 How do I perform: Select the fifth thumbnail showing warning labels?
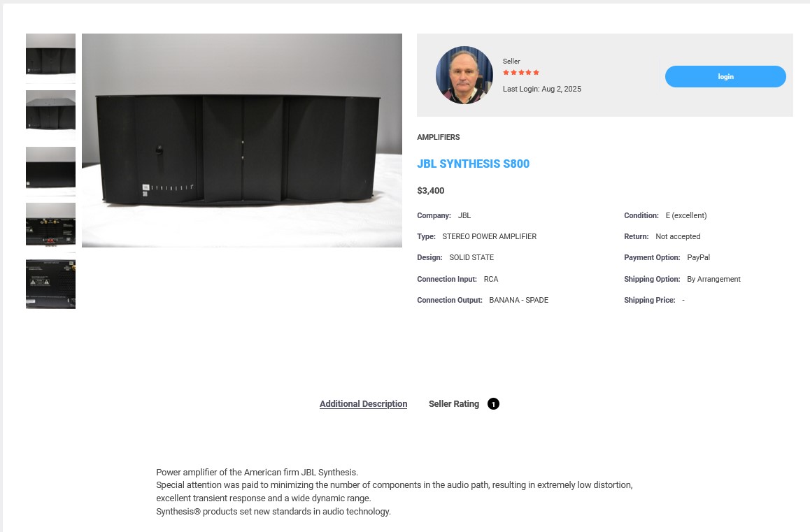[x=50, y=284]
